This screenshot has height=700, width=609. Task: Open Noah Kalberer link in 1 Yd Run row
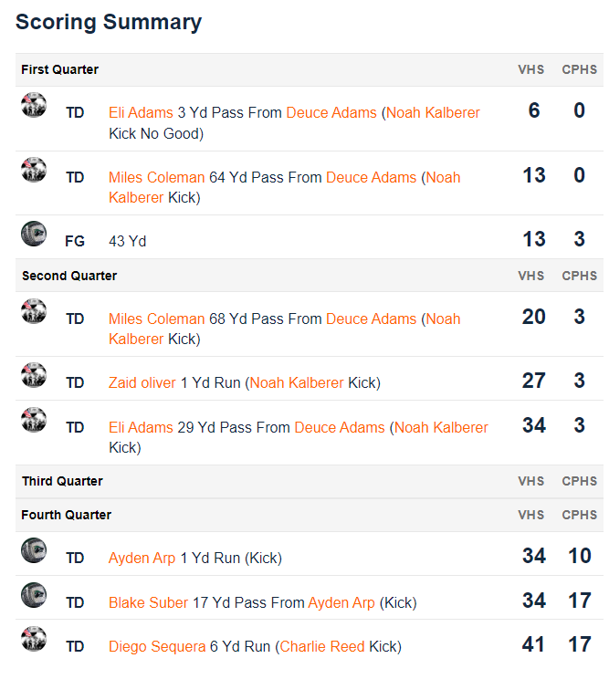297,382
